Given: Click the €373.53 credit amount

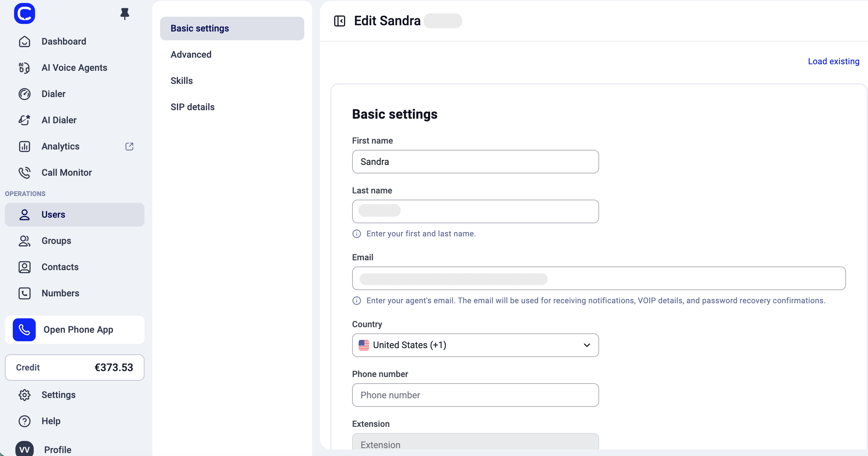Looking at the screenshot, I should pyautogui.click(x=114, y=367).
